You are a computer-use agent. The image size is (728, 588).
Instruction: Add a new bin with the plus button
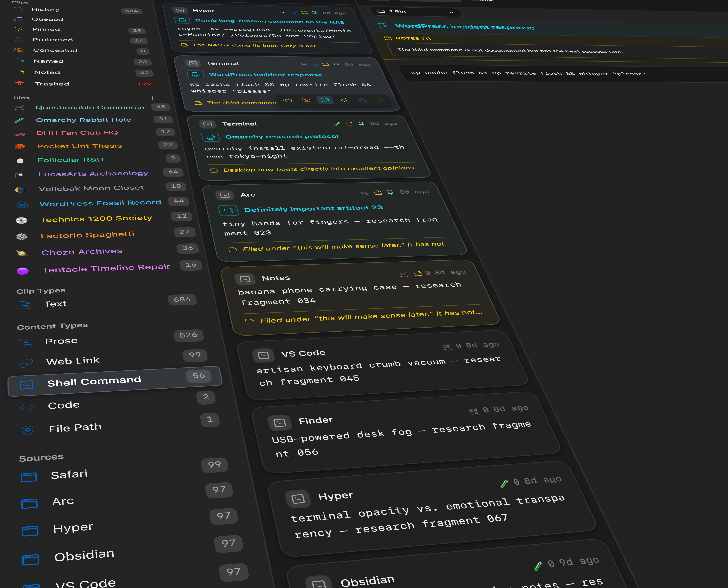tap(152, 98)
